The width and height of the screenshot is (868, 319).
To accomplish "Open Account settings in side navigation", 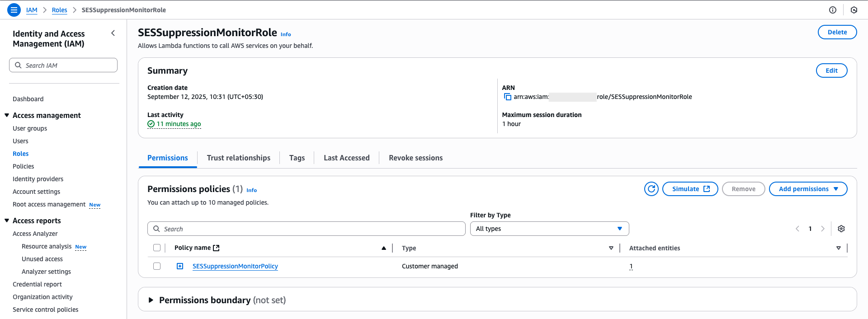I will point(36,192).
